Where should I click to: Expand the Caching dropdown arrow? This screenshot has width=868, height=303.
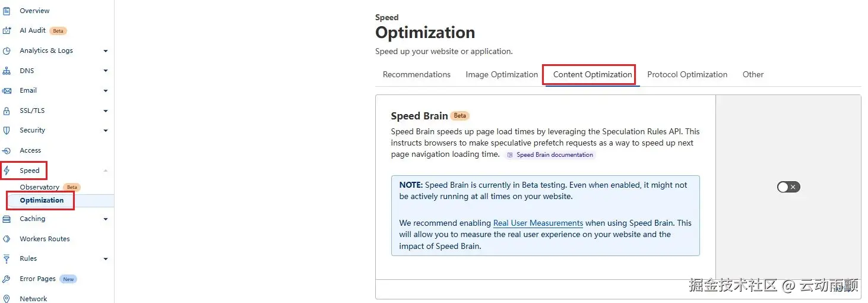[106, 219]
